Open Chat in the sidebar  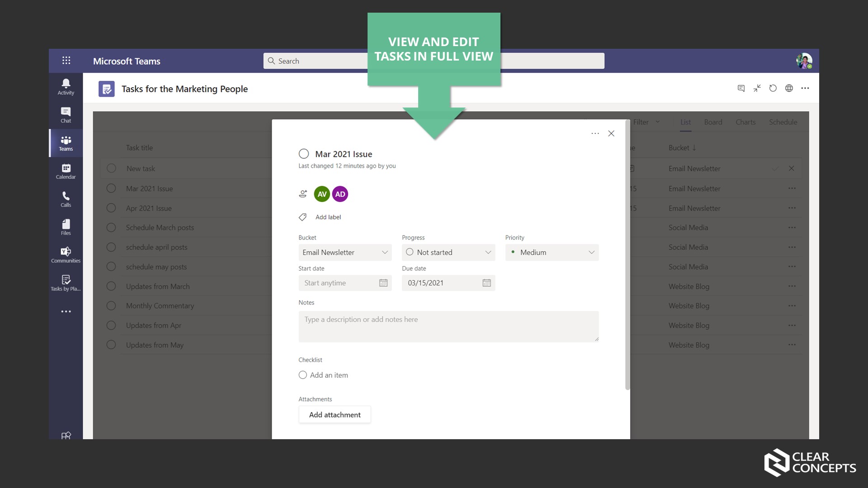pyautogui.click(x=66, y=115)
